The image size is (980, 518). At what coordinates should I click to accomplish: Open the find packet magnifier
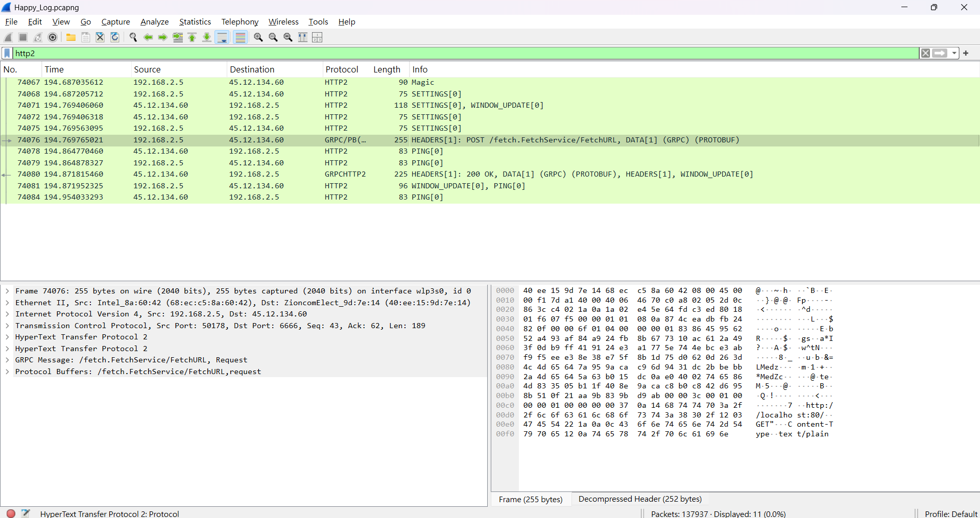click(133, 37)
